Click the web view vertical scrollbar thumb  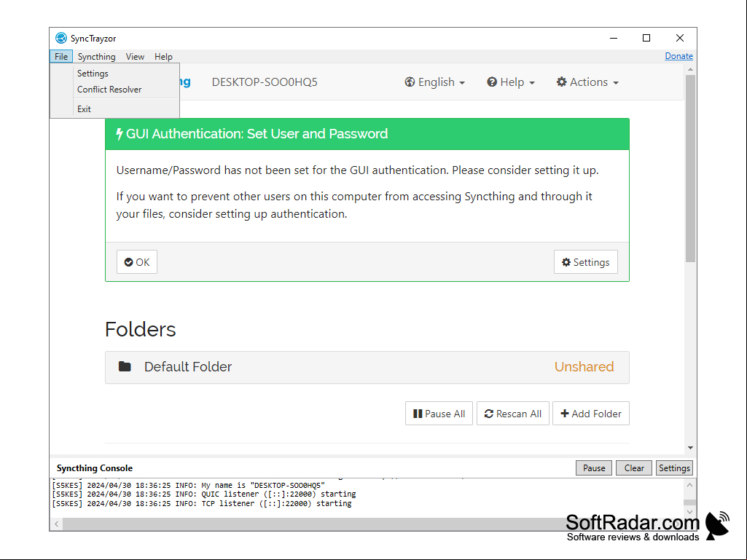point(690,168)
